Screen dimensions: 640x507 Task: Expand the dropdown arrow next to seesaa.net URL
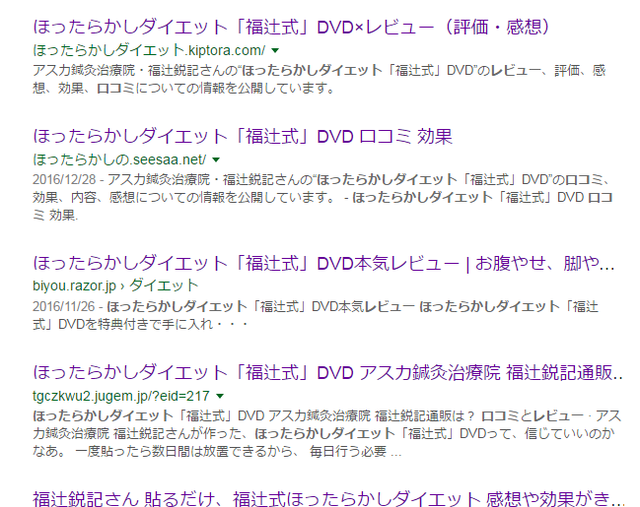(x=216, y=160)
